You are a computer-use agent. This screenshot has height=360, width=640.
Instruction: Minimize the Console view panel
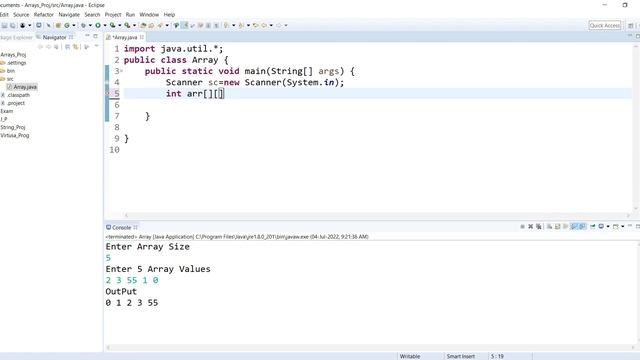click(x=630, y=226)
